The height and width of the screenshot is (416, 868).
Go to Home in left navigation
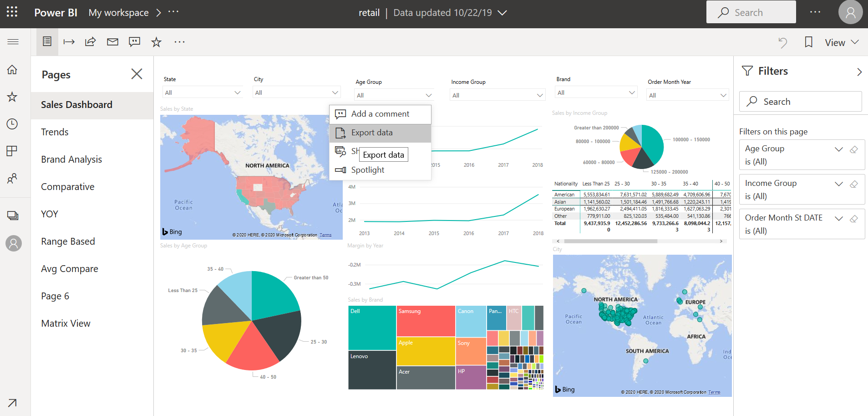point(12,69)
